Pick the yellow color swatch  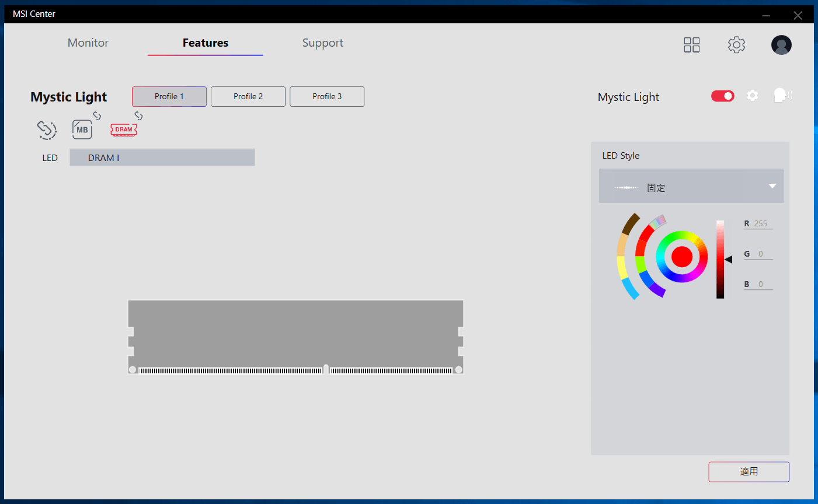pos(622,267)
